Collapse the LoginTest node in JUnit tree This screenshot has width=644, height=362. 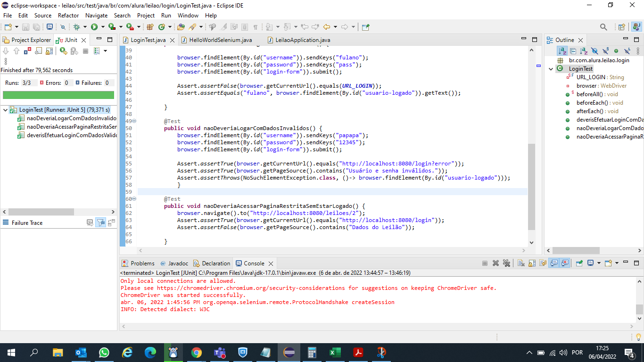click(x=5, y=110)
